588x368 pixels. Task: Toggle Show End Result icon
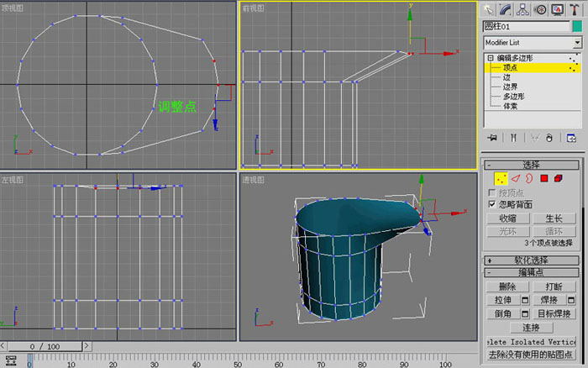[x=513, y=138]
